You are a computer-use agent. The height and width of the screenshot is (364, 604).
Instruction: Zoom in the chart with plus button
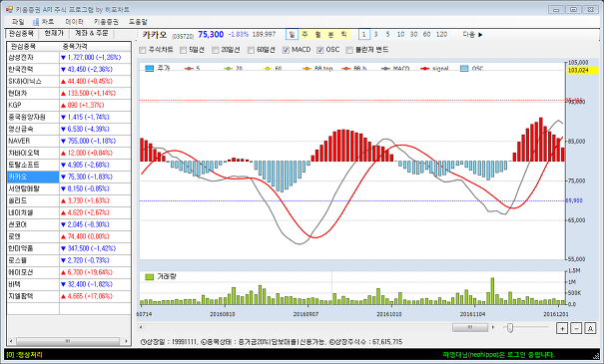point(562,328)
